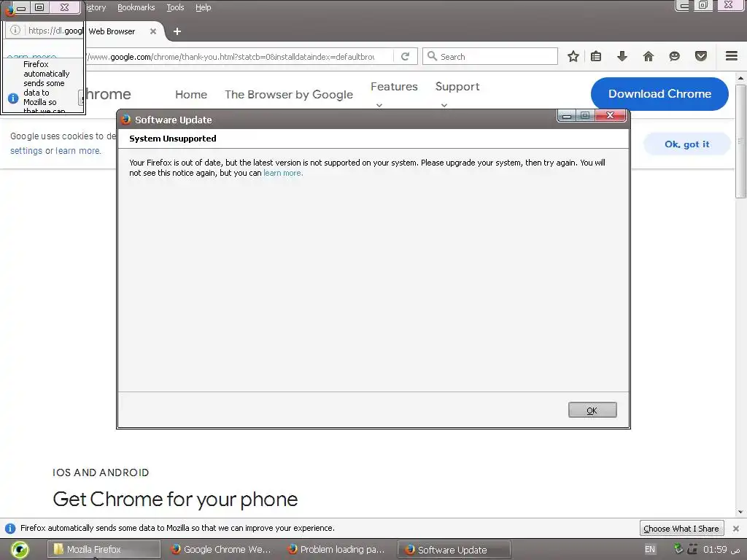The width and height of the screenshot is (747, 560).
Task: Click the magnifier icon in Search box
Action: 432,56
